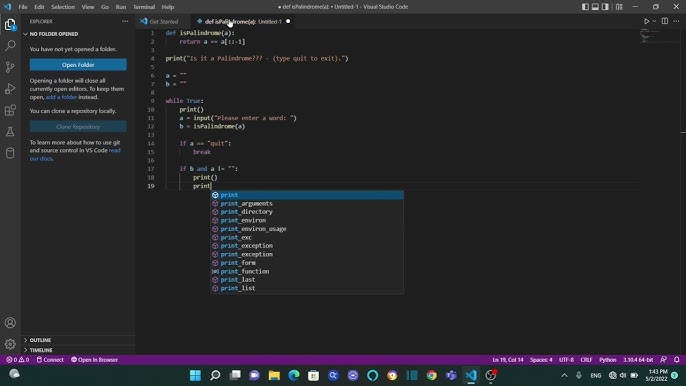This screenshot has height=386, width=686.
Task: Open the Manage gear settings menu
Action: (10, 344)
